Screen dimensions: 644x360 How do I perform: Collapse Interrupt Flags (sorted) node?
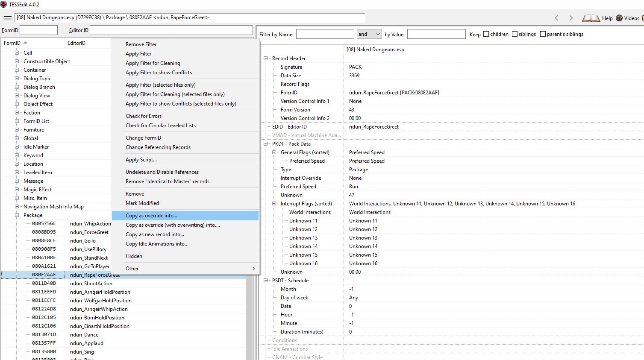point(274,204)
